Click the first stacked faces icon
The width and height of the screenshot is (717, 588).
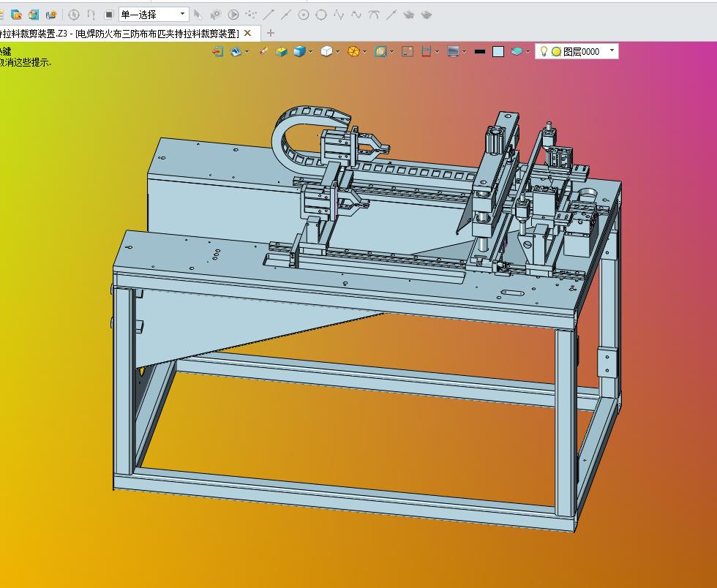click(409, 15)
